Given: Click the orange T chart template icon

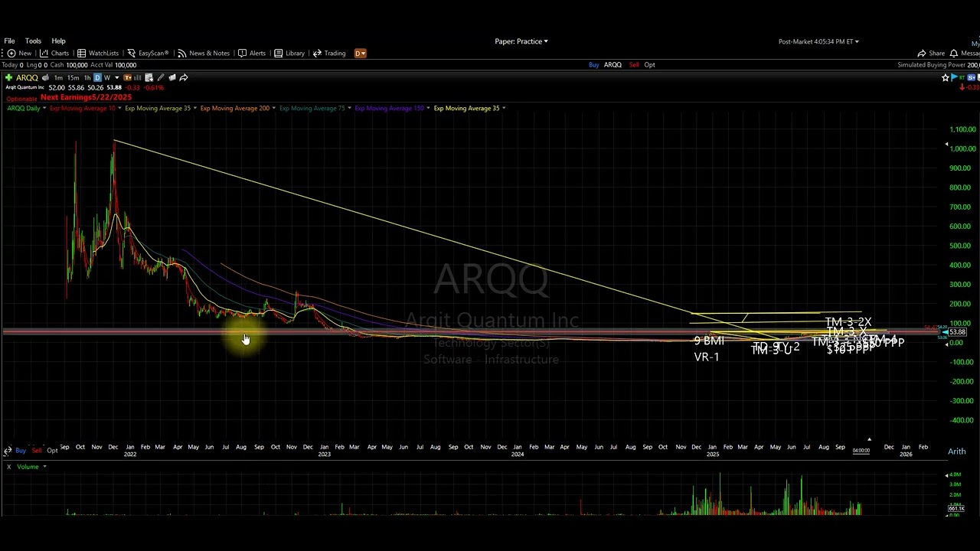Looking at the screenshot, I should 128,77.
